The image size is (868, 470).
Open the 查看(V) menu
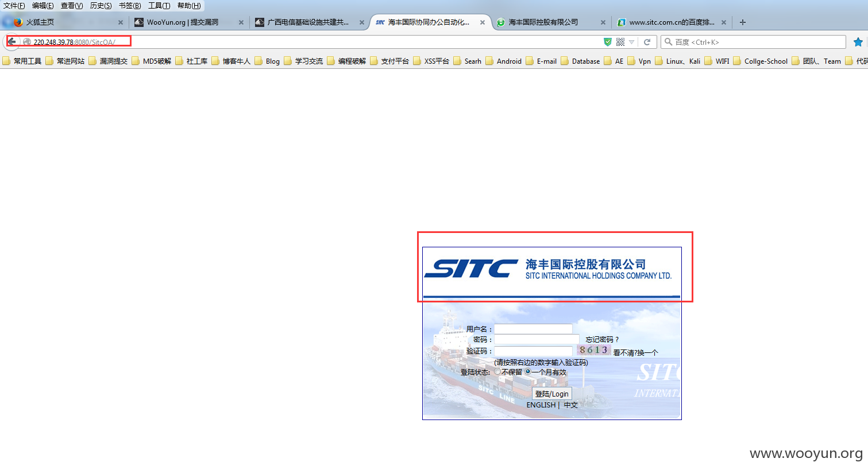(x=72, y=6)
